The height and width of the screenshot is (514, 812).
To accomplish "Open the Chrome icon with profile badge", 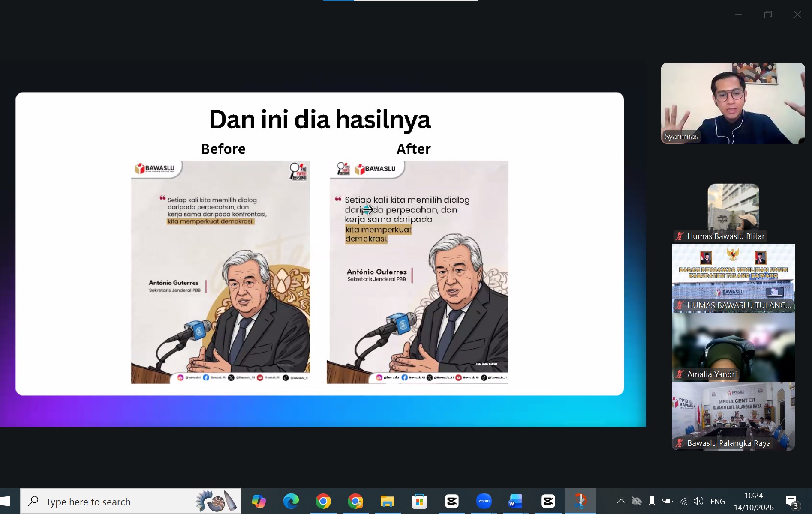I will click(x=355, y=501).
